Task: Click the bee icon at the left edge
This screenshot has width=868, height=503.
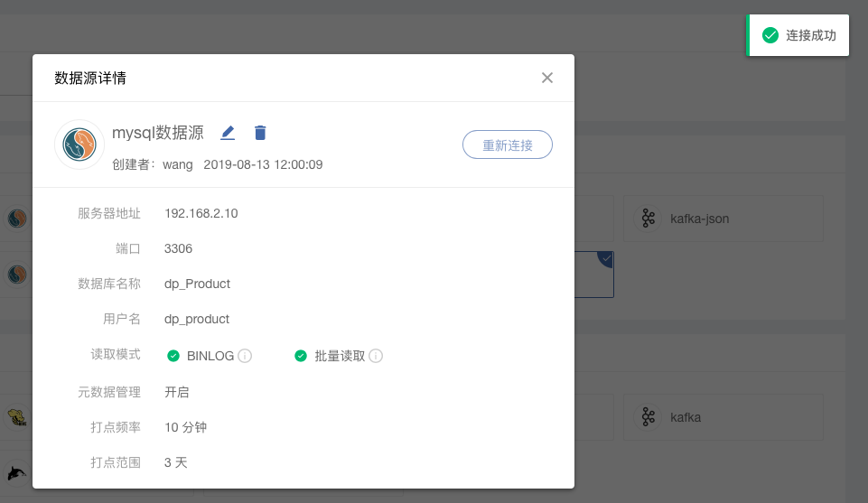Action: pyautogui.click(x=16, y=417)
